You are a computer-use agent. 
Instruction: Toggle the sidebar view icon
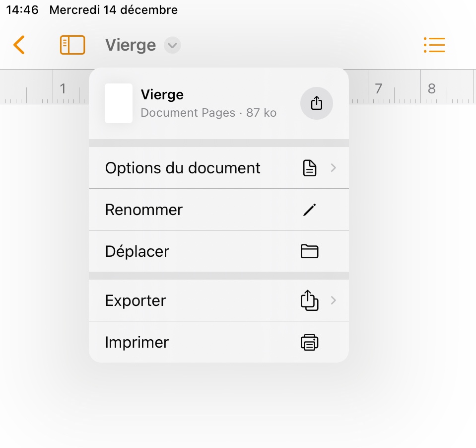point(72,45)
